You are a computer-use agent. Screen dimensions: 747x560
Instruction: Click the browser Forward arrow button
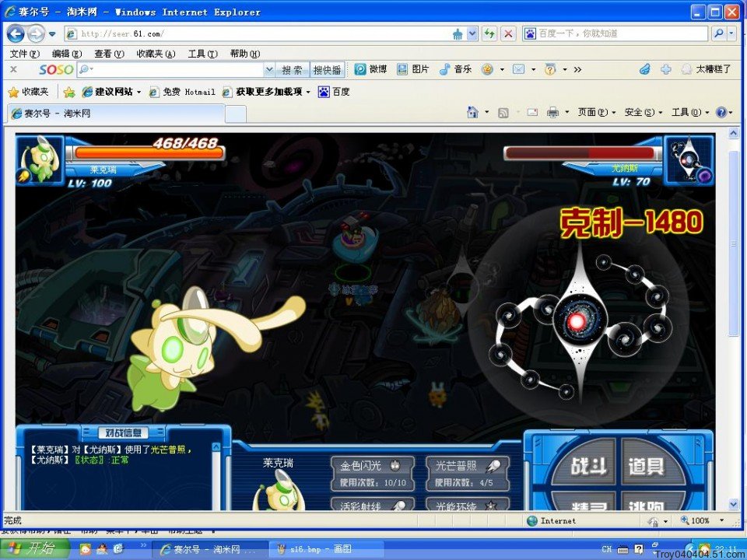[x=36, y=33]
